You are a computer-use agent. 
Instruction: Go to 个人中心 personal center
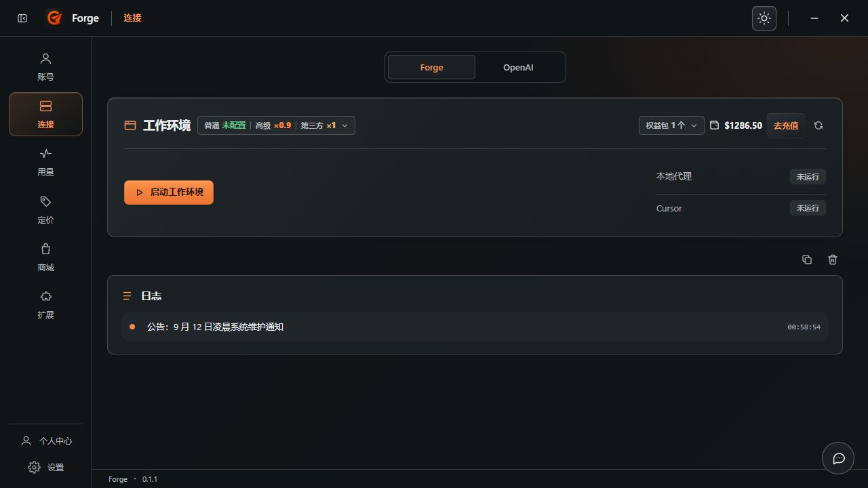[x=46, y=441]
